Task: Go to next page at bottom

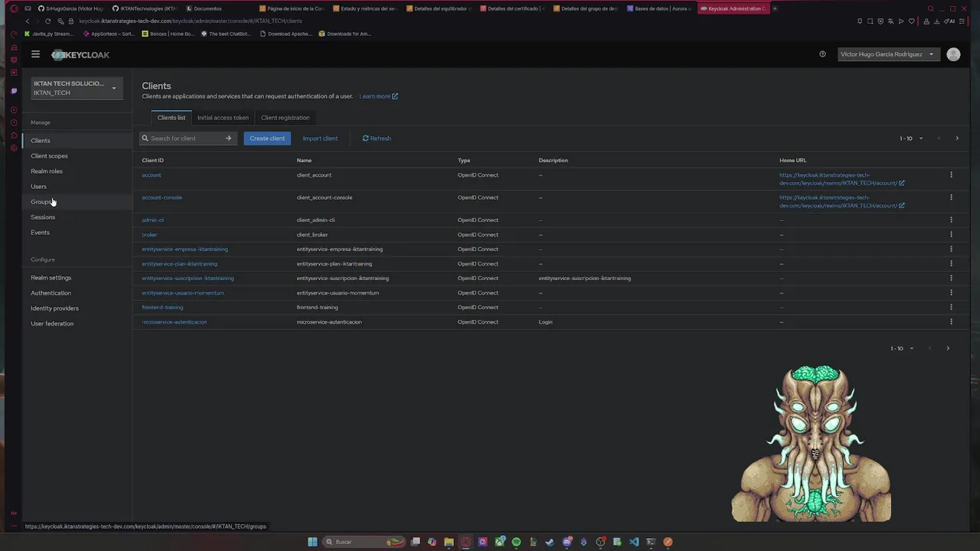Action: coord(948,348)
